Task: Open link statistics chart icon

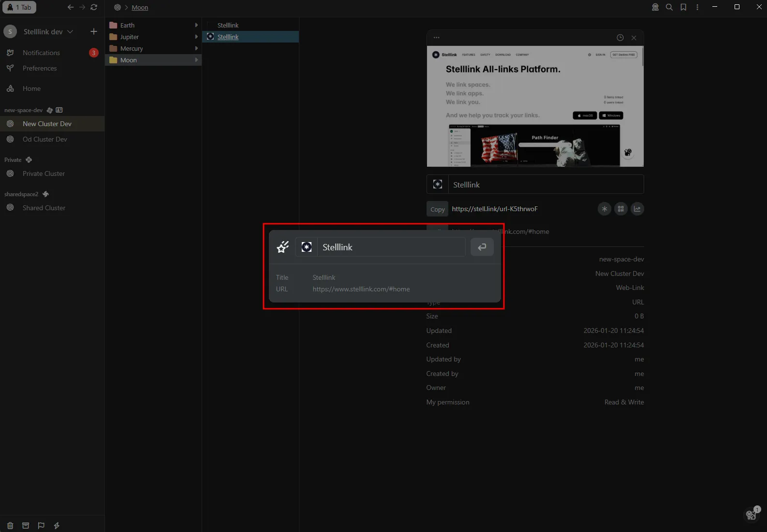Action: click(x=637, y=209)
